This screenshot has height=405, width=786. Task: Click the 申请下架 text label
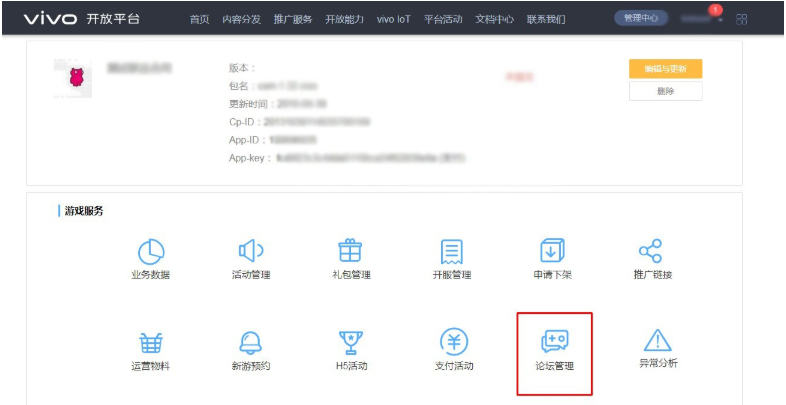coord(552,275)
